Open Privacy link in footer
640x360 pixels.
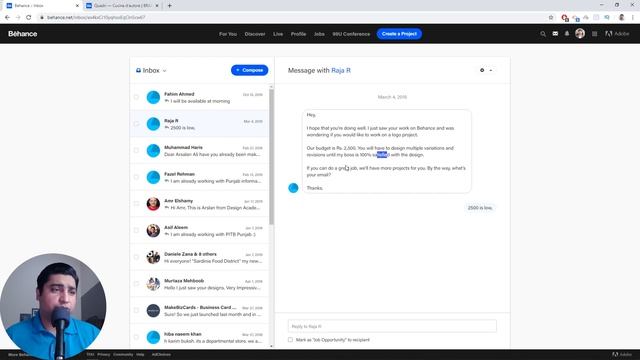(104, 354)
